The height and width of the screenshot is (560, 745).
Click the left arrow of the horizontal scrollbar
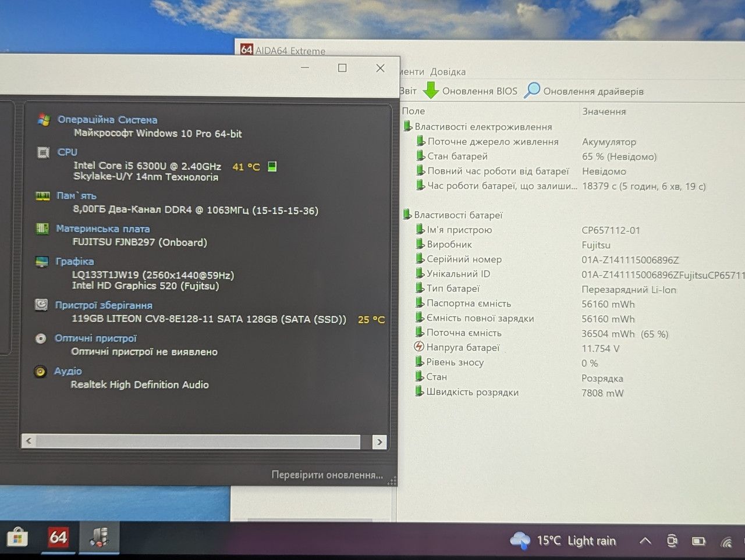[x=29, y=441]
